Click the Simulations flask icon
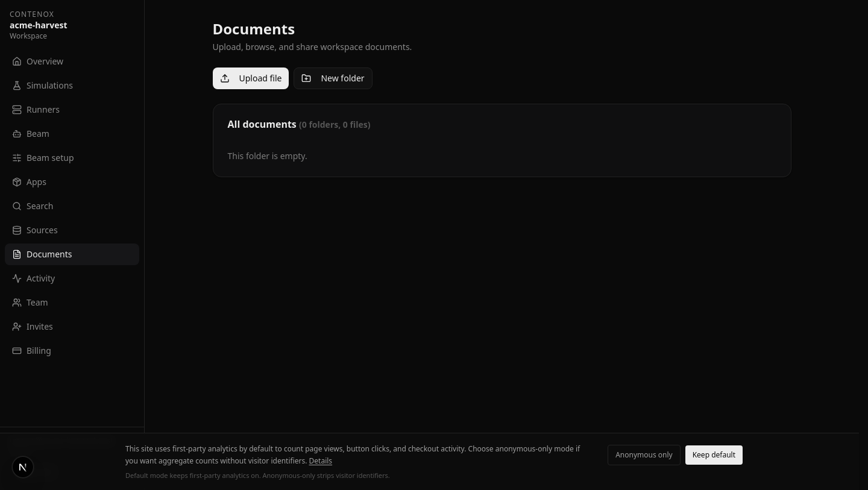This screenshot has height=490, width=868. point(17,86)
